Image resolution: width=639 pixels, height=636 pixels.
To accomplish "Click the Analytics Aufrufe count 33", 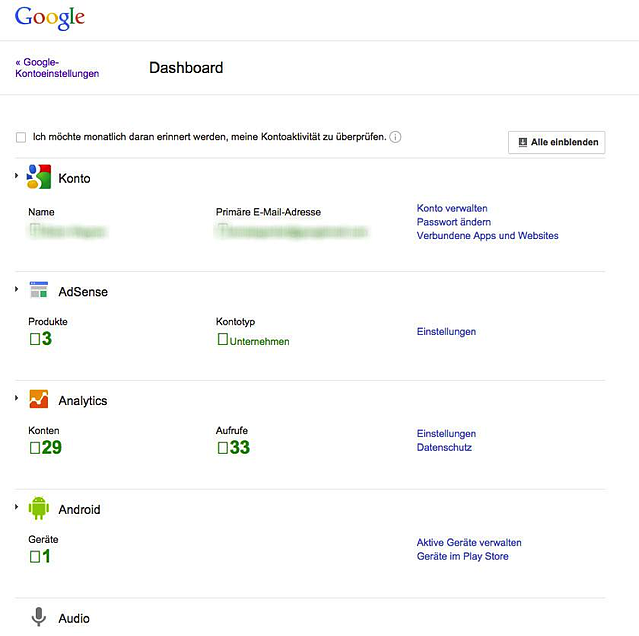I will point(234,447).
